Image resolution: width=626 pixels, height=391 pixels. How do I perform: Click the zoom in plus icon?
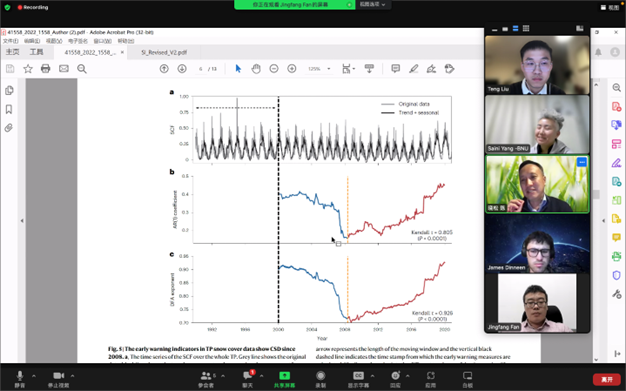click(292, 69)
